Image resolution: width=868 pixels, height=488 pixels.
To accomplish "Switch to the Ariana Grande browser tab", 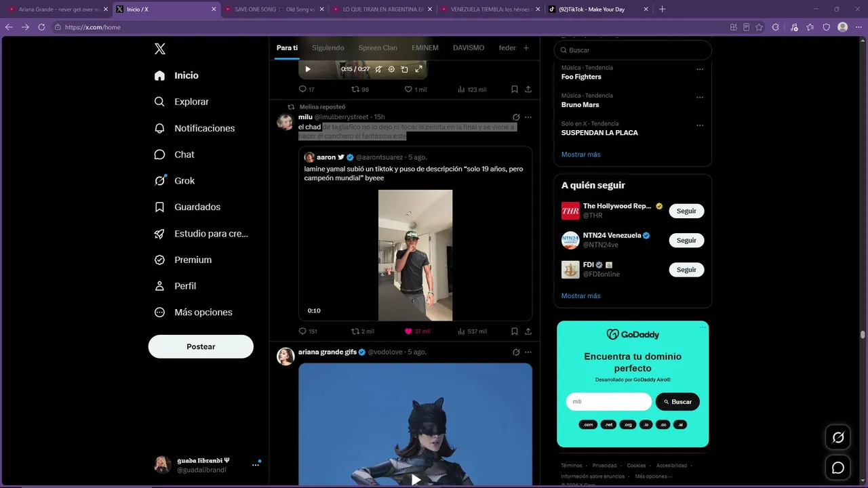I will 58,9.
